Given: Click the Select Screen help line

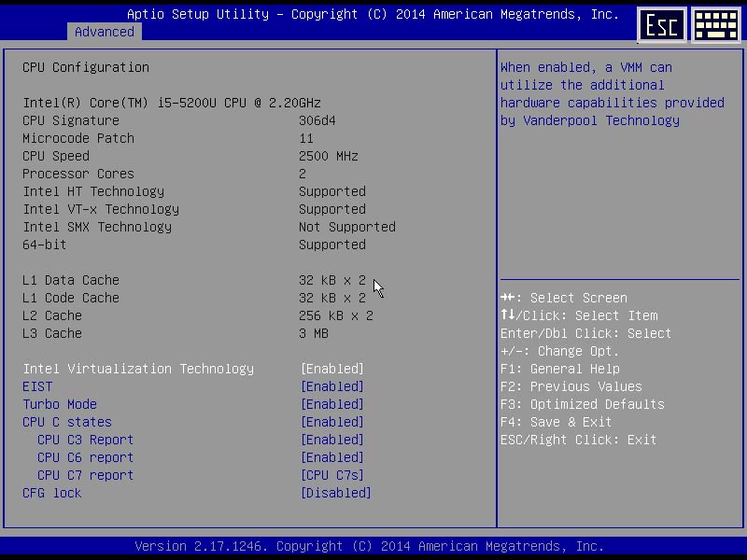Looking at the screenshot, I should pos(564,298).
